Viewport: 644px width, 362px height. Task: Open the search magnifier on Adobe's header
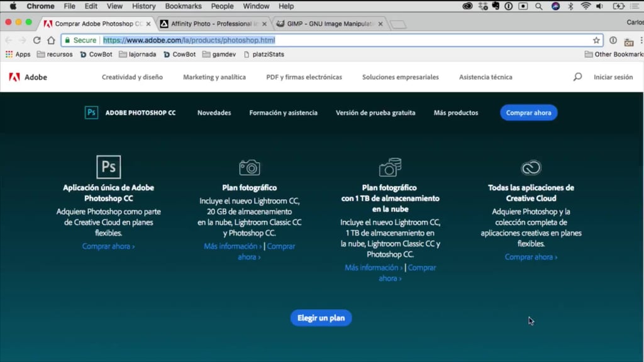(577, 77)
